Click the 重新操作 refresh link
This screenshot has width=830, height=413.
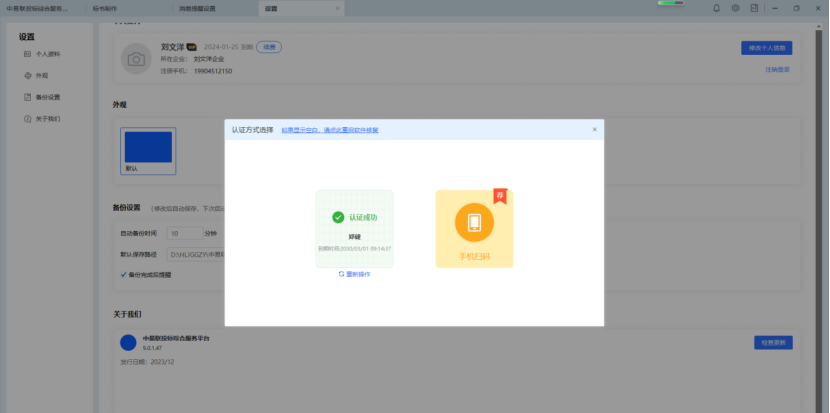pyautogui.click(x=354, y=273)
